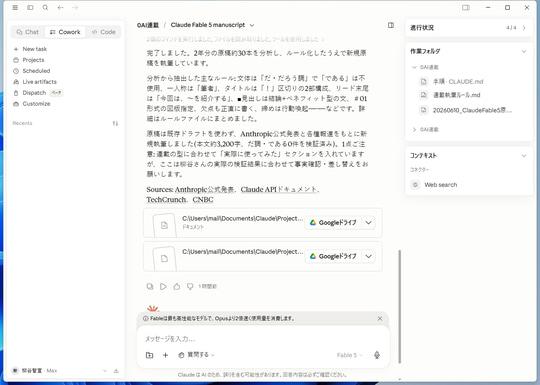
Task: Switch to the Cowork tab
Action: 65,32
